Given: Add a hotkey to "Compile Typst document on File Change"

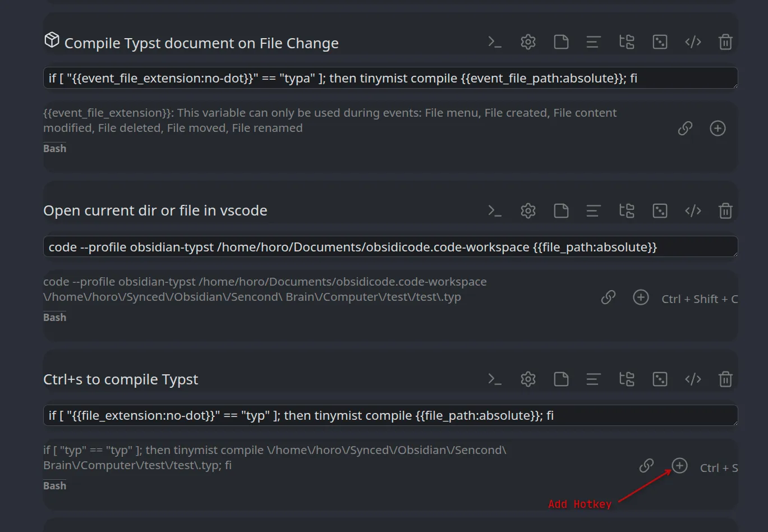Looking at the screenshot, I should coord(718,128).
